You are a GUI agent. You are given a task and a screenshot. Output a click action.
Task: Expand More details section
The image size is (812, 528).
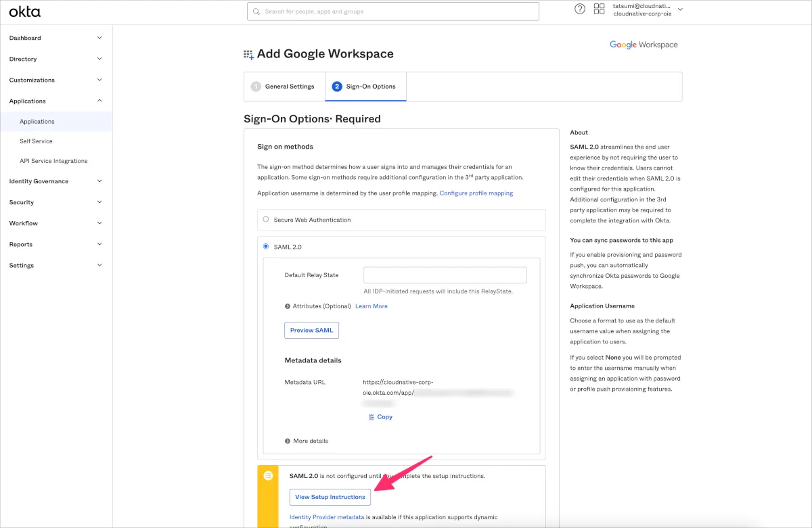(x=288, y=441)
